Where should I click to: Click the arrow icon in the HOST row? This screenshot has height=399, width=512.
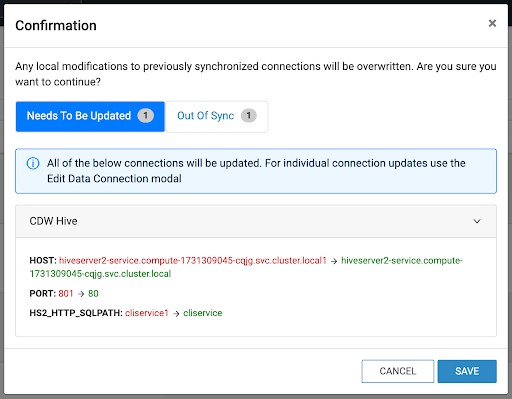pos(334,261)
